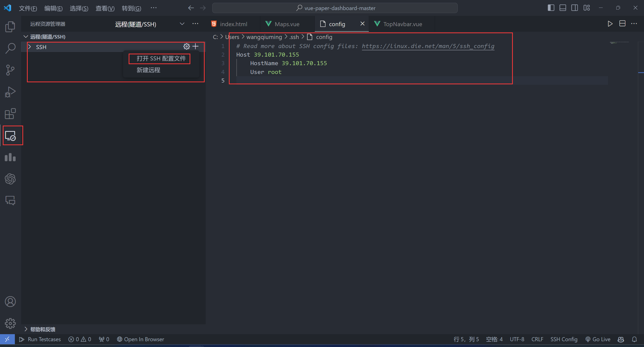Switch to the Maps.vue tab
This screenshot has height=347, width=644.
287,24
